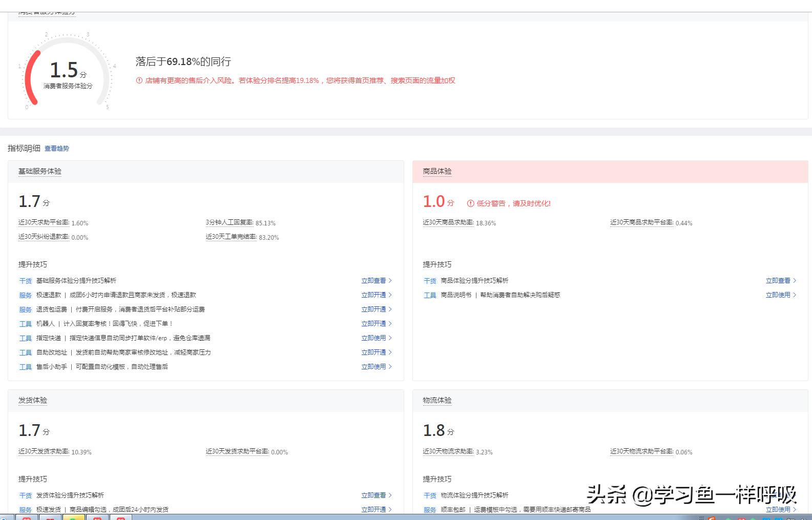Image resolution: width=812 pixels, height=520 pixels.
Task: Click chevron arrow next to 商品说明书 立即使用
Action: pyautogui.click(x=795, y=295)
